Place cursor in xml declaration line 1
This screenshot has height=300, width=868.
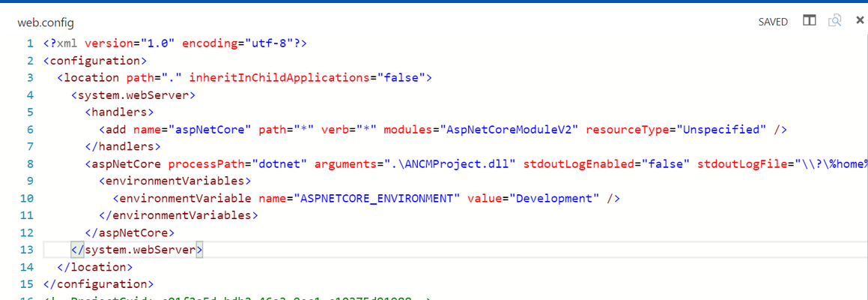[175, 43]
